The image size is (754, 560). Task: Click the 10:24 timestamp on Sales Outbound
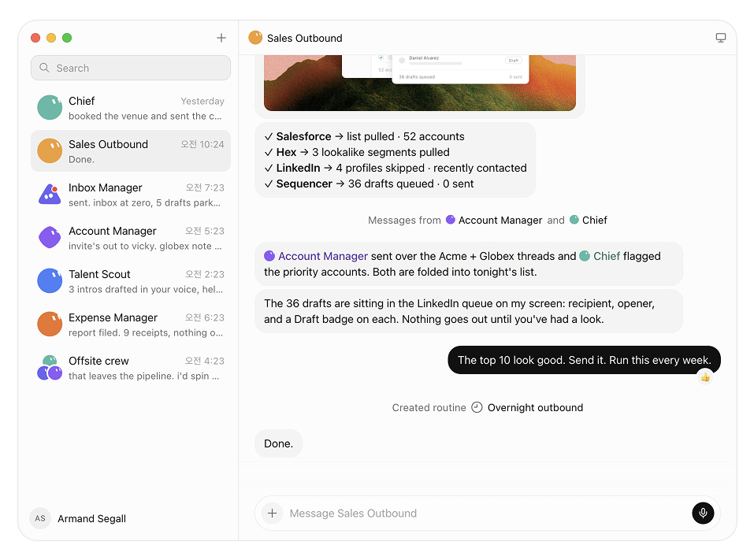[202, 144]
